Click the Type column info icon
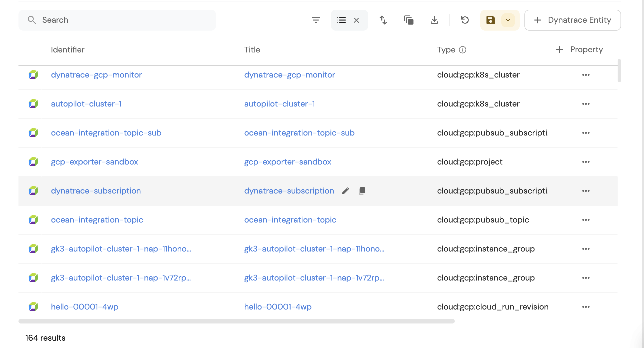Viewport: 644px width, 348px height. 463,50
